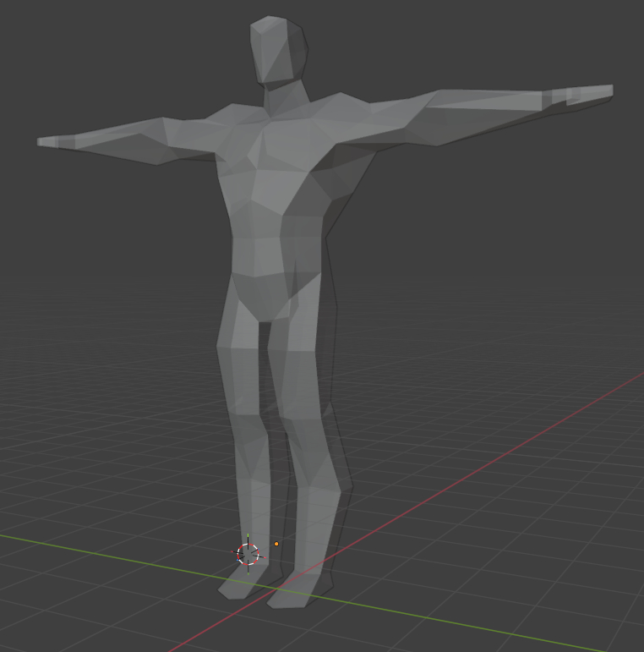Click the low-poly character's head

point(277,50)
